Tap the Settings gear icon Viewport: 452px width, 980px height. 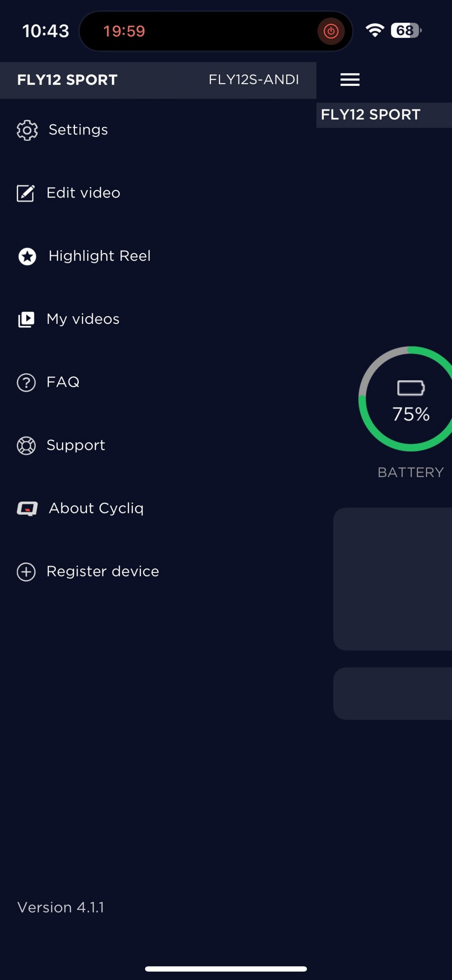point(27,130)
